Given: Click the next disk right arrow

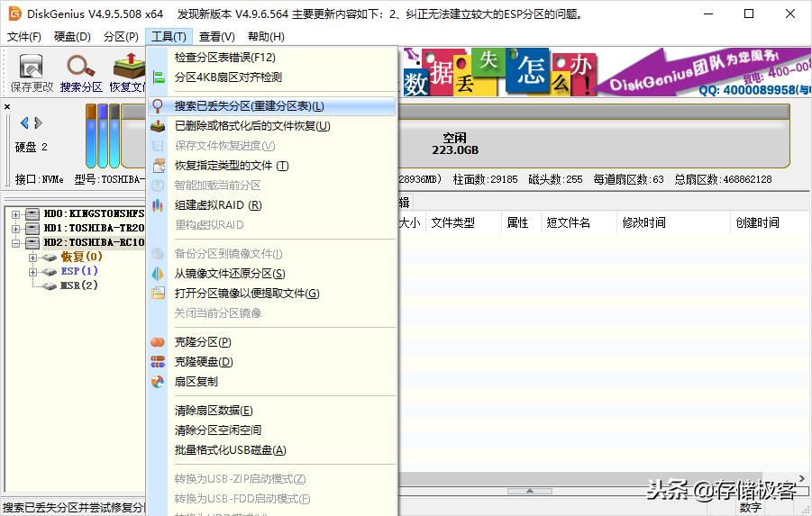Looking at the screenshot, I should point(38,122).
